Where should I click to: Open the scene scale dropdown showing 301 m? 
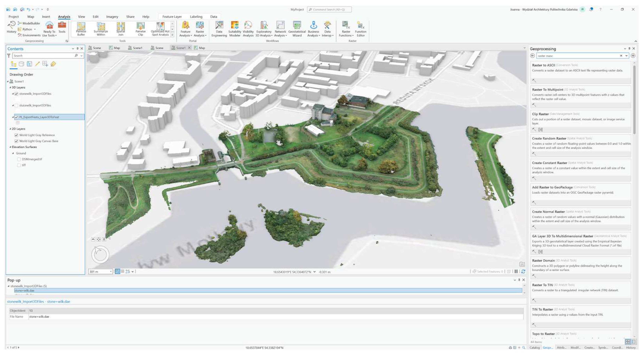[111, 272]
